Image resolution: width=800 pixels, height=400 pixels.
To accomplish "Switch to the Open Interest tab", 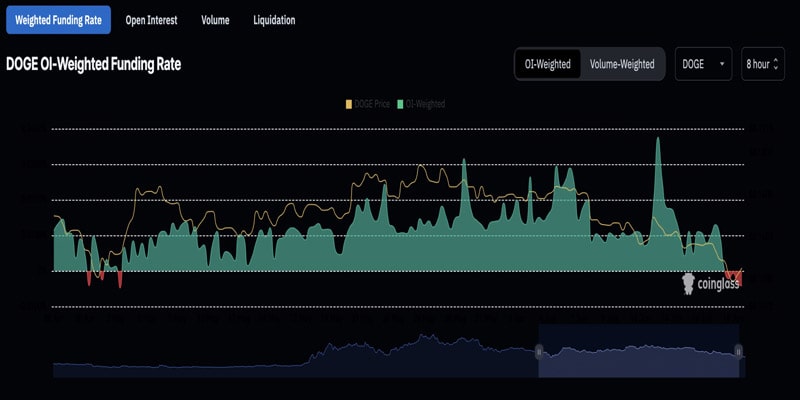I will (150, 20).
